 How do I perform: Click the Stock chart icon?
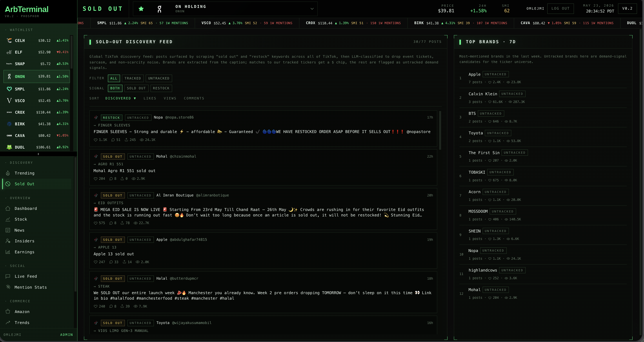(8, 219)
